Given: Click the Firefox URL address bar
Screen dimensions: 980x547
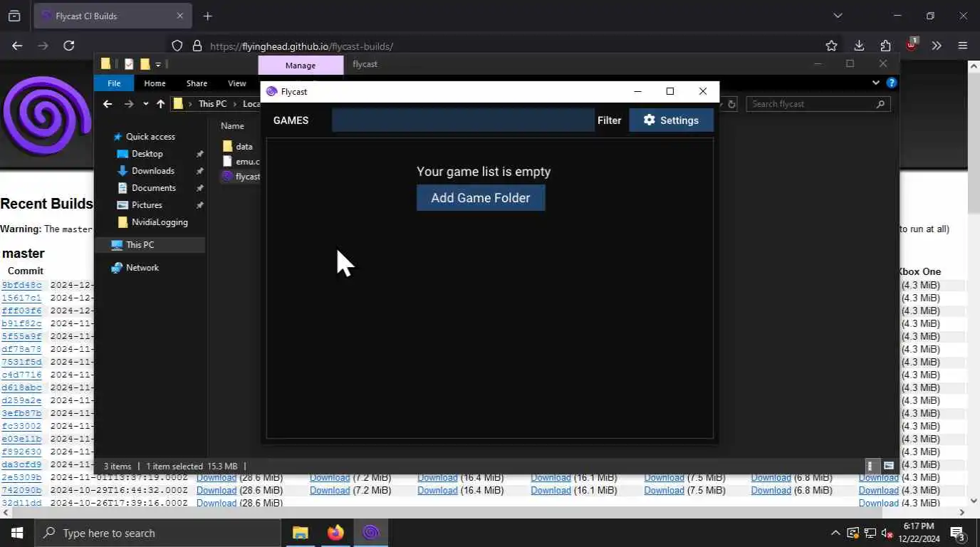Looking at the screenshot, I should tap(499, 46).
